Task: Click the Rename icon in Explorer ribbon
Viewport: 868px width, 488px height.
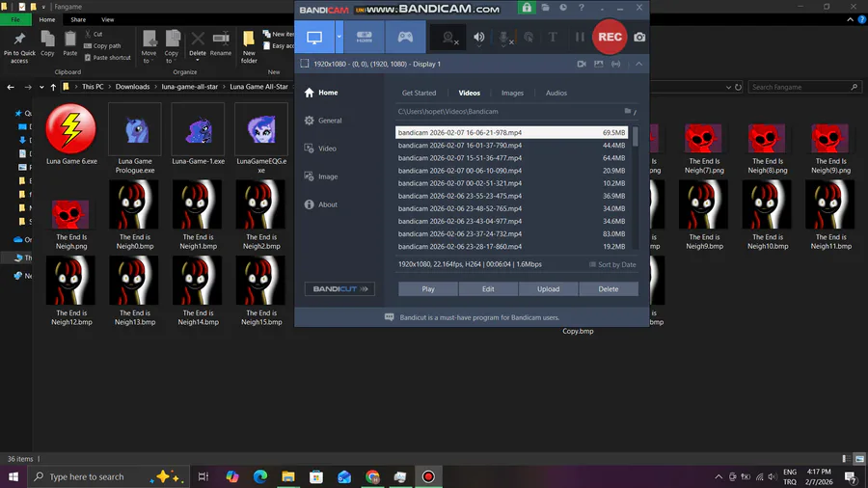Action: pos(220,44)
